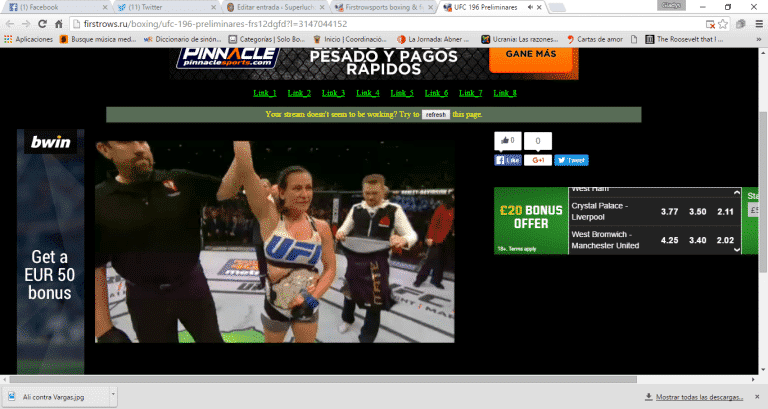Switch stream to Link 7
768x409 pixels.
click(x=471, y=93)
